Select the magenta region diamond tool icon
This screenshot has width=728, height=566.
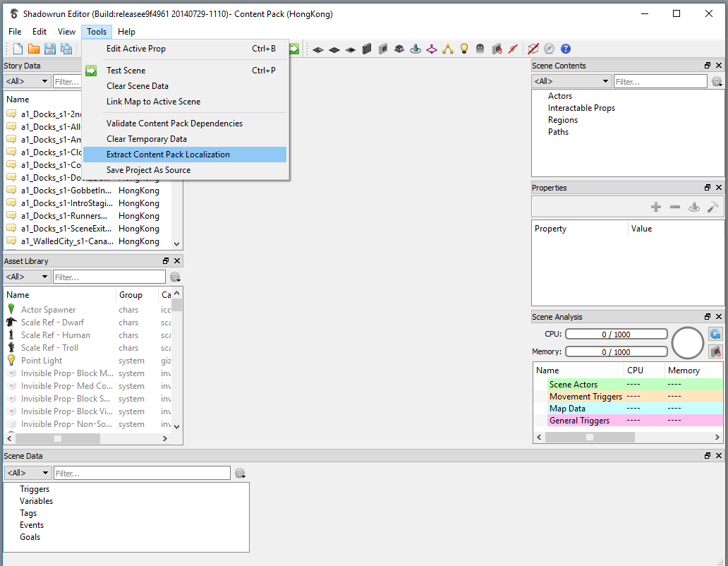[x=432, y=49]
